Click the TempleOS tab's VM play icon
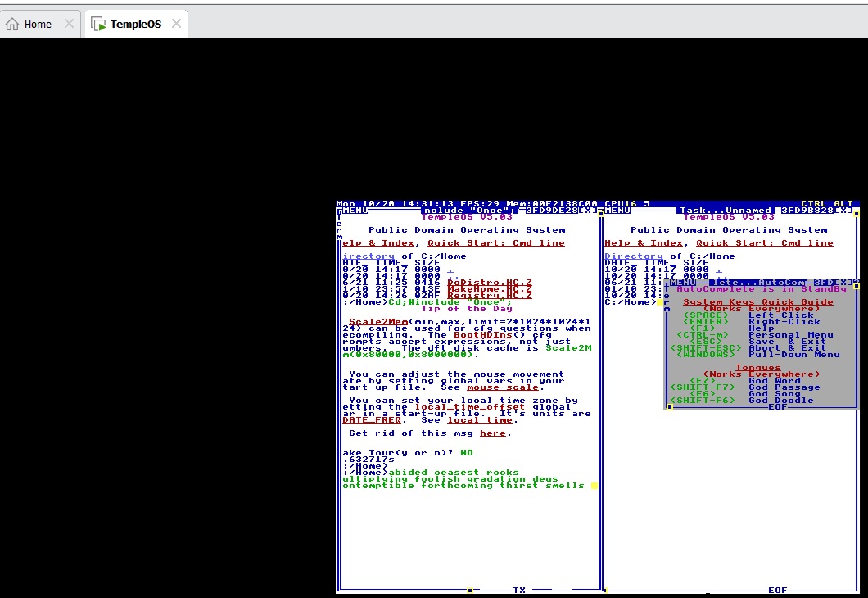The image size is (868, 598). pos(98,24)
